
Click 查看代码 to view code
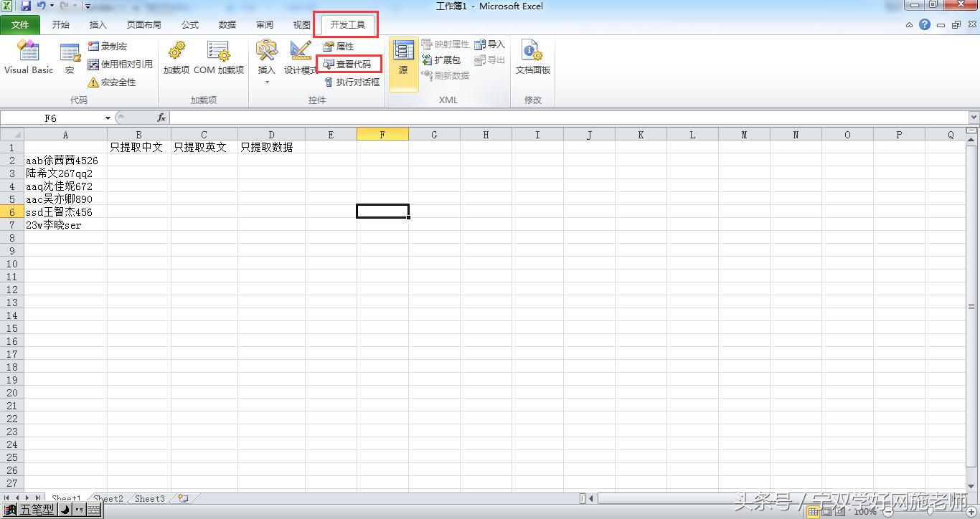coord(348,64)
